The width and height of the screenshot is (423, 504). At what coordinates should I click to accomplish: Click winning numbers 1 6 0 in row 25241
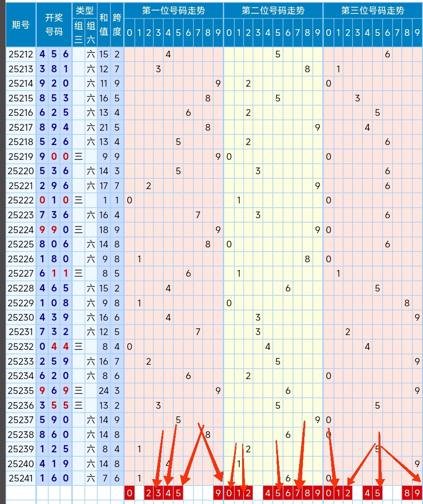[x=54, y=478]
